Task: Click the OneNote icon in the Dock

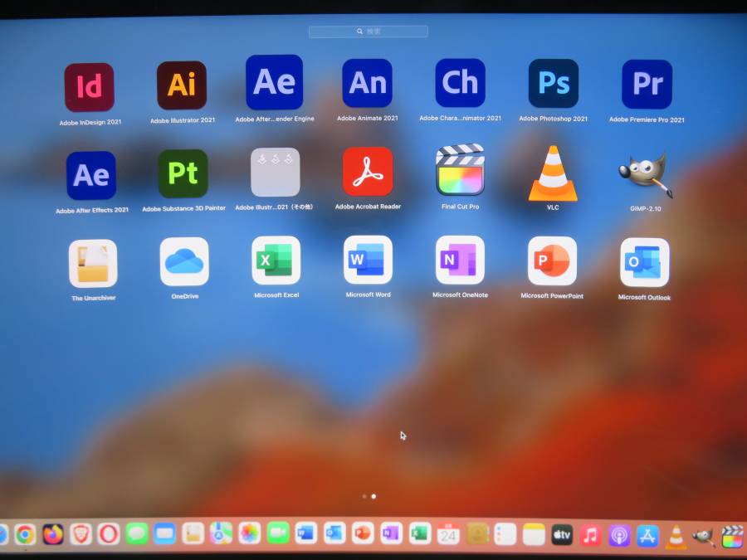Action: point(391,533)
